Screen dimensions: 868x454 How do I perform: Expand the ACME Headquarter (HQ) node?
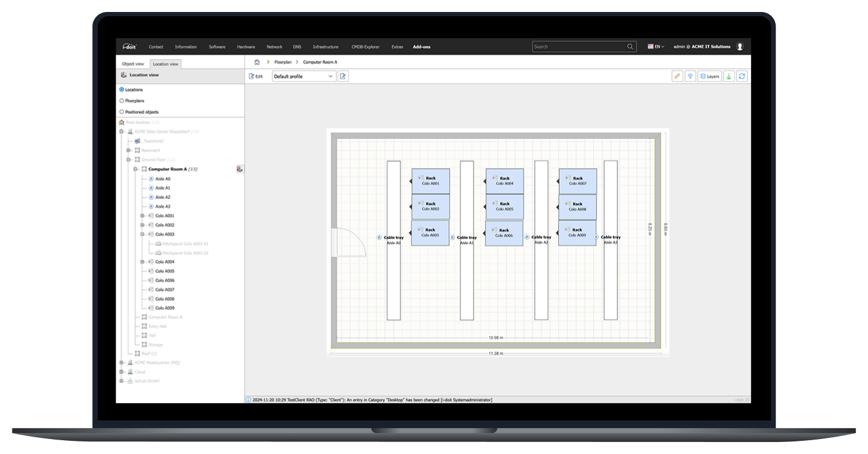coord(122,363)
